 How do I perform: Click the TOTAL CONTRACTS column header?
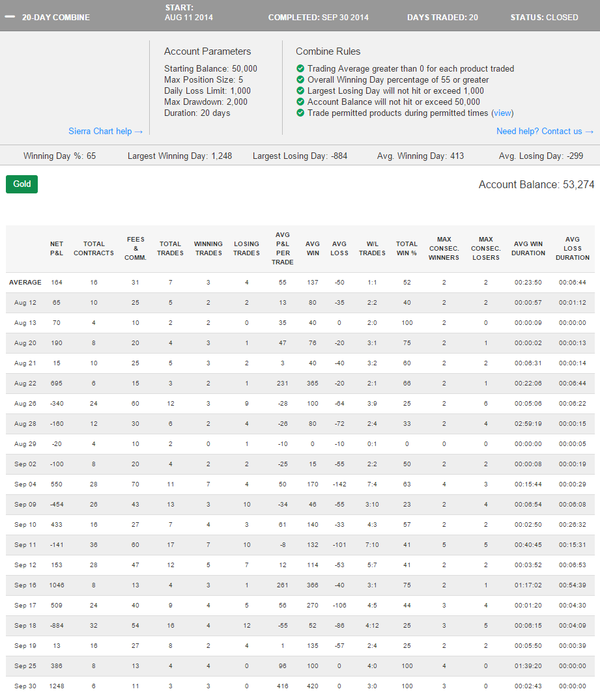(94, 248)
